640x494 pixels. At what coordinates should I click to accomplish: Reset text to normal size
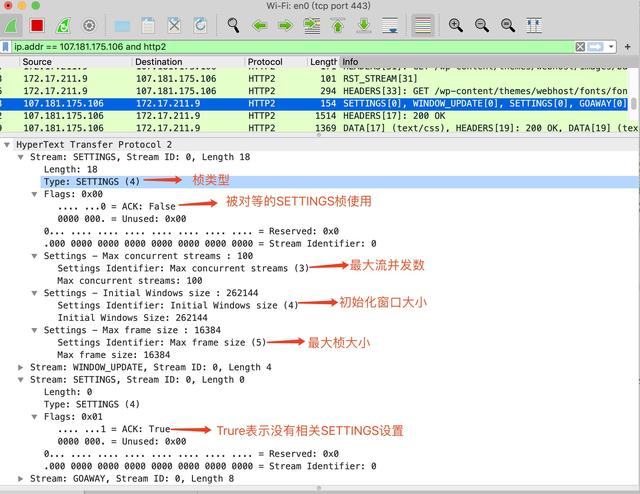(508, 25)
